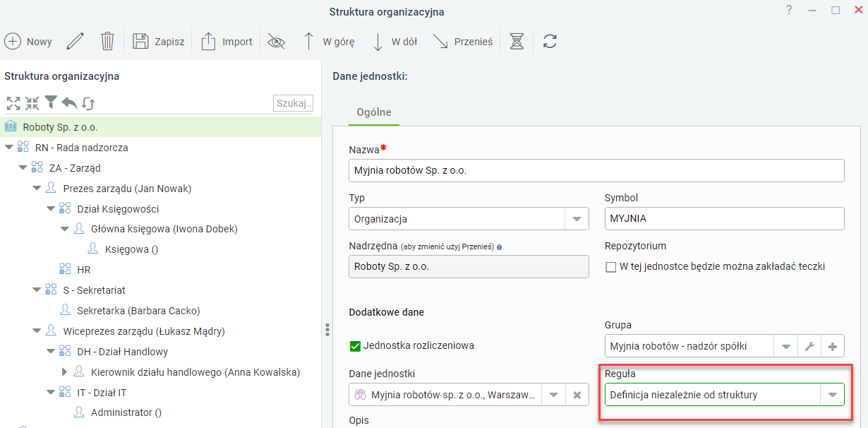Viewport: 868px width, 428px height.
Task: Select the Administrator () position
Action: [x=126, y=412]
